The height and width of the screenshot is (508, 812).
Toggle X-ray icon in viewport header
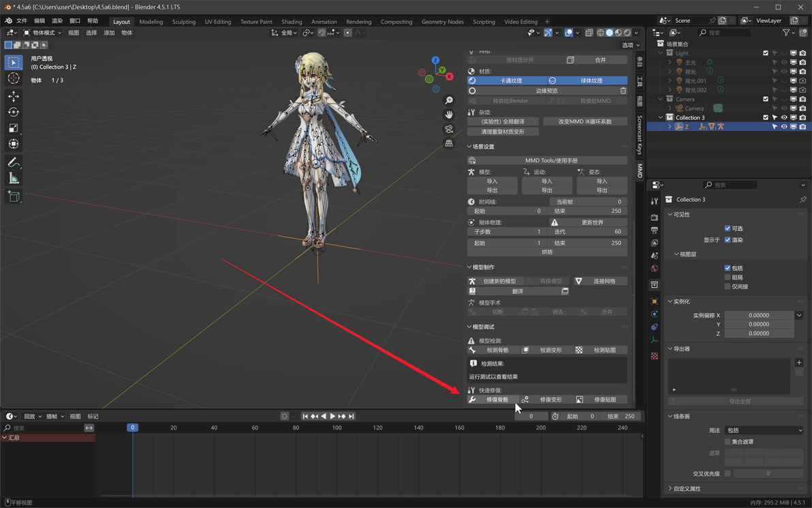point(589,33)
